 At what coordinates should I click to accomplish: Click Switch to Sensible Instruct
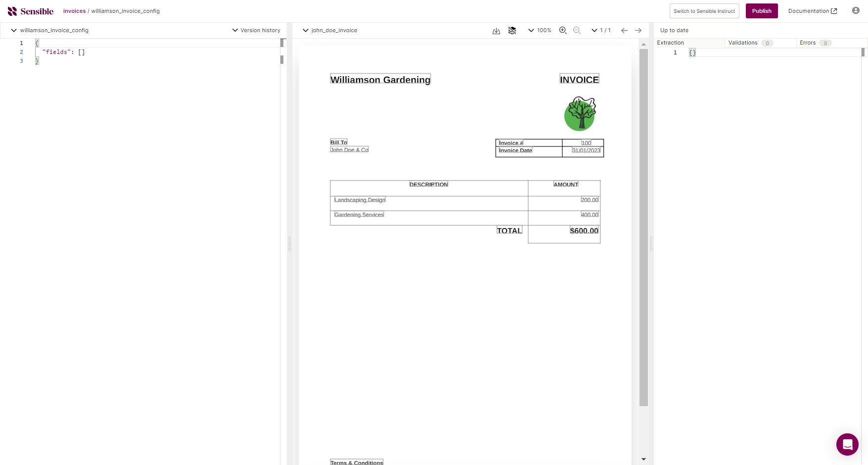click(x=704, y=11)
